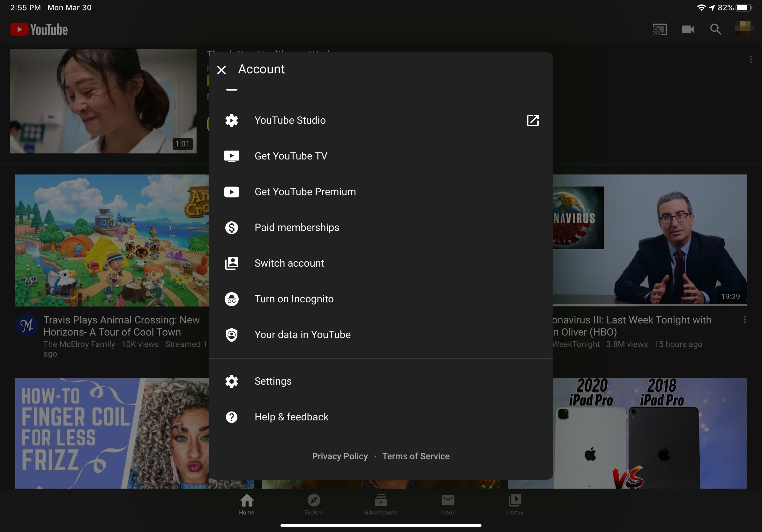
Task: Open the Last Week Tonight video thumbnail
Action: coord(650,240)
